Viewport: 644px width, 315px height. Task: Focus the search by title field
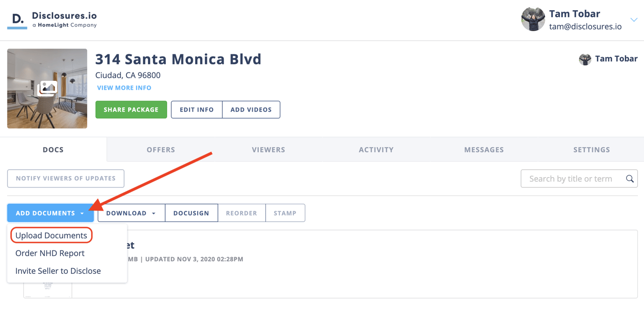(x=579, y=179)
